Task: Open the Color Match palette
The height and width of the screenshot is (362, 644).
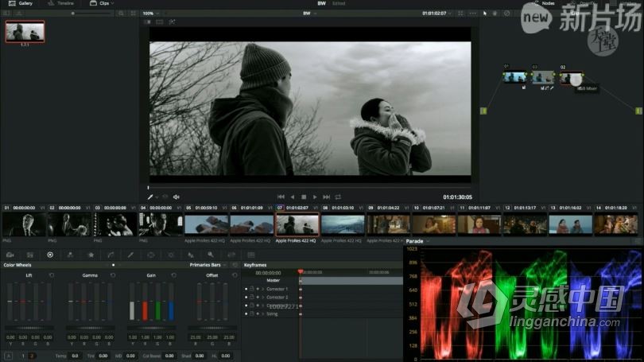Action: pos(30,255)
